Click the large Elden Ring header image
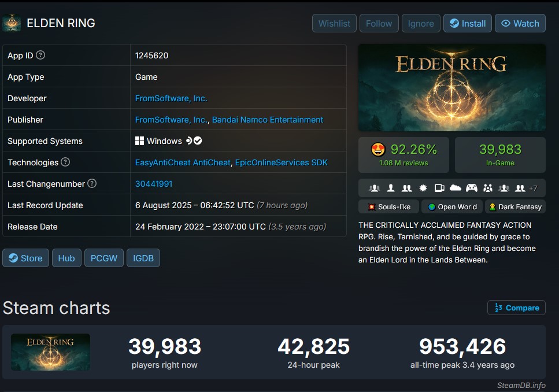 point(452,87)
